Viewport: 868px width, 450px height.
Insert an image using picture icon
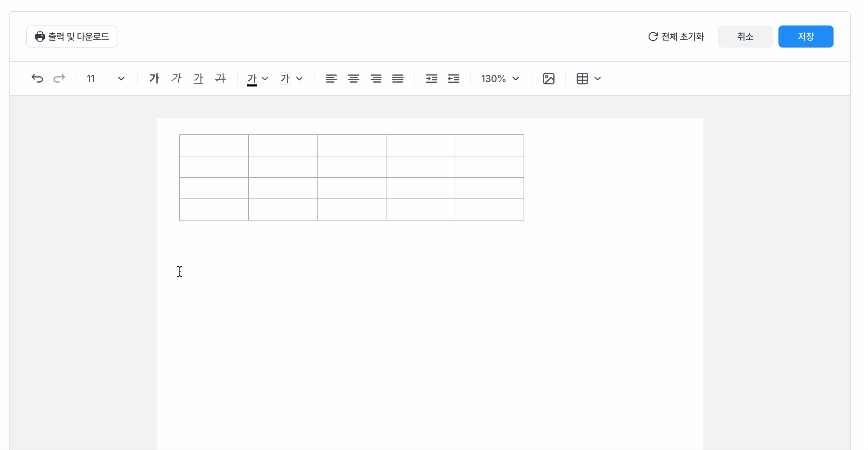(x=548, y=79)
